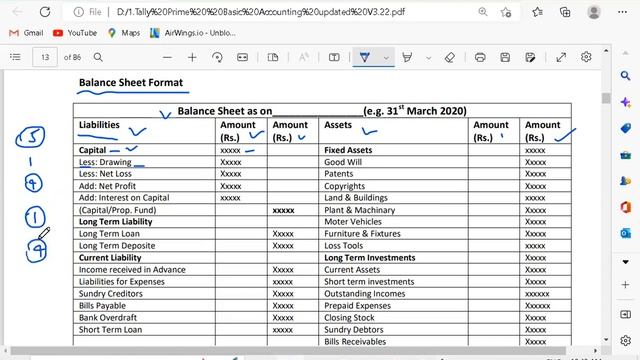Click the 'Add: Interest on Capital' row text

pyautogui.click(x=124, y=198)
